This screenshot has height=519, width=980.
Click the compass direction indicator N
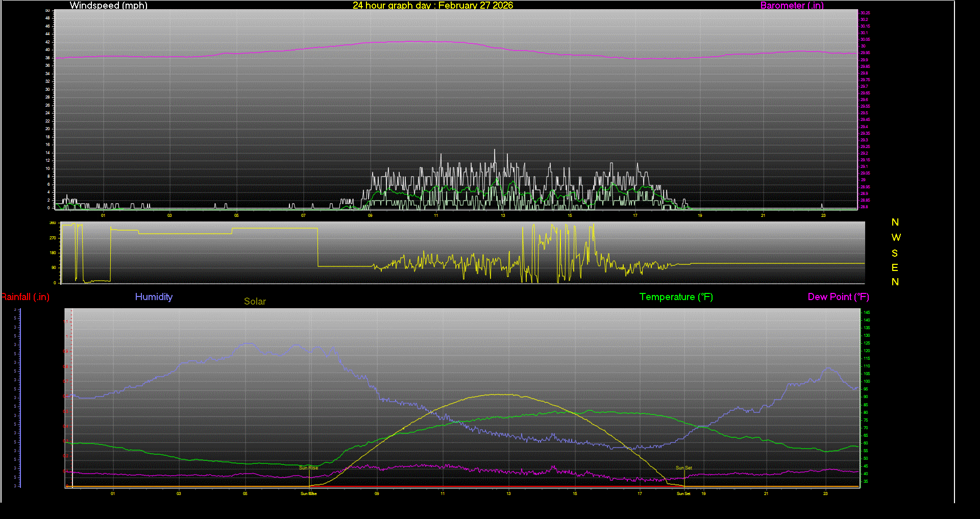[895, 223]
